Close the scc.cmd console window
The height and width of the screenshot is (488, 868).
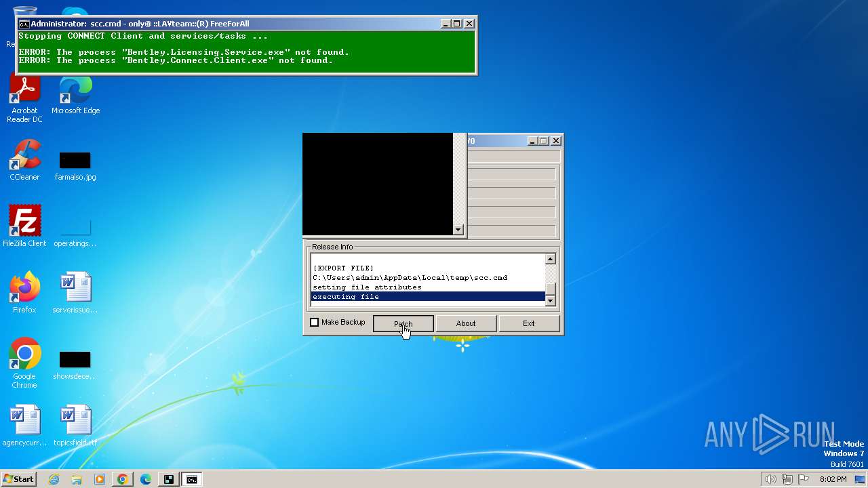pos(469,24)
